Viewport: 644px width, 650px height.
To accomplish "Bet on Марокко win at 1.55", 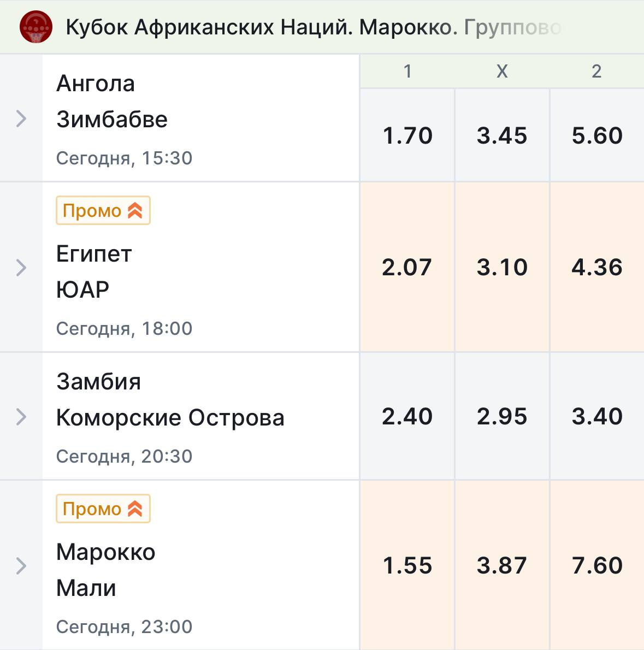I will click(407, 566).
